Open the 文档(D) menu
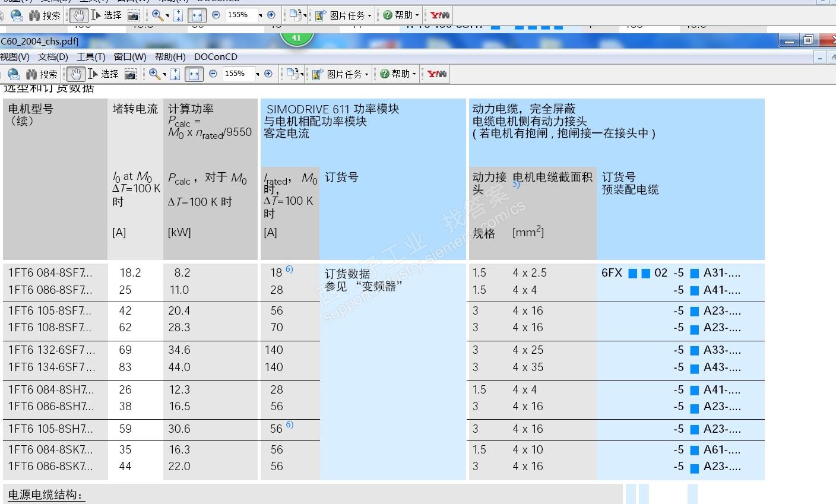 [53, 57]
